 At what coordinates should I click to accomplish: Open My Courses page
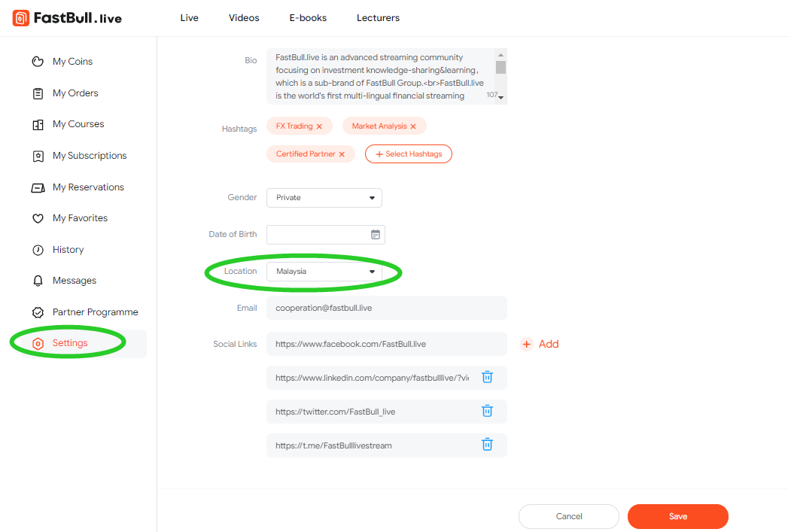[x=78, y=124]
